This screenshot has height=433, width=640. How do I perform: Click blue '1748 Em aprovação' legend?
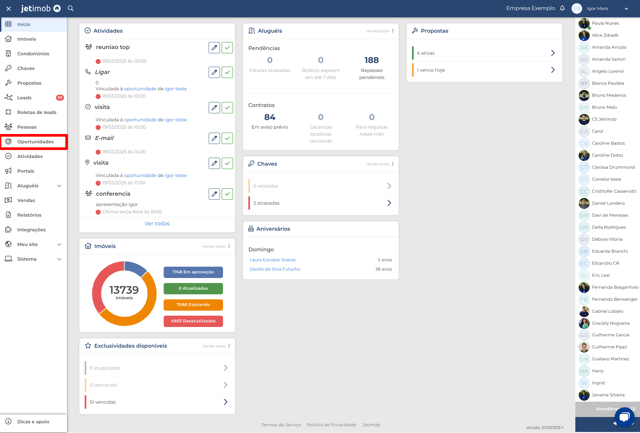193,272
